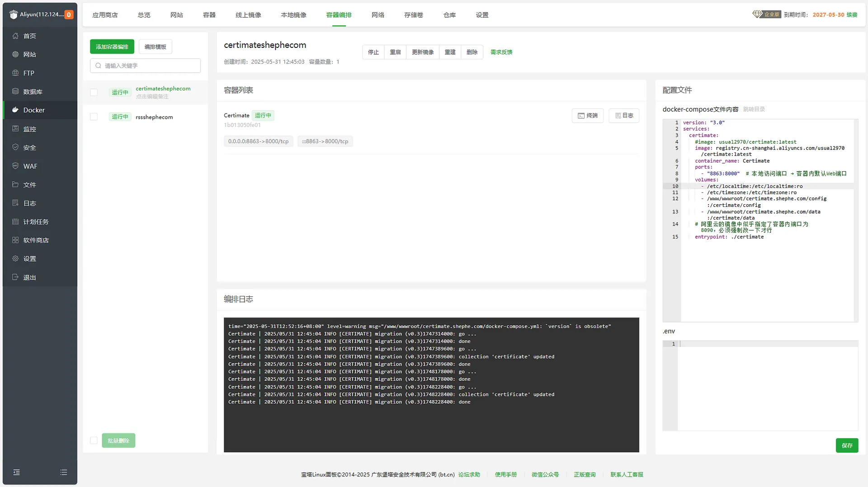
Task: Open a terminal for the Certimate container
Action: [x=587, y=116]
